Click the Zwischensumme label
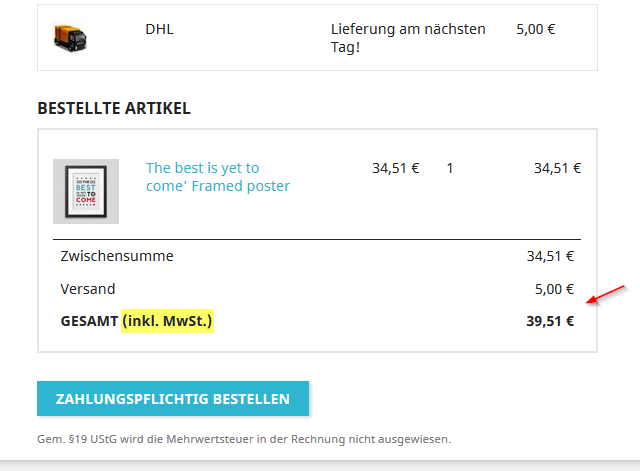Image resolution: width=640 pixels, height=471 pixels. pos(117,256)
